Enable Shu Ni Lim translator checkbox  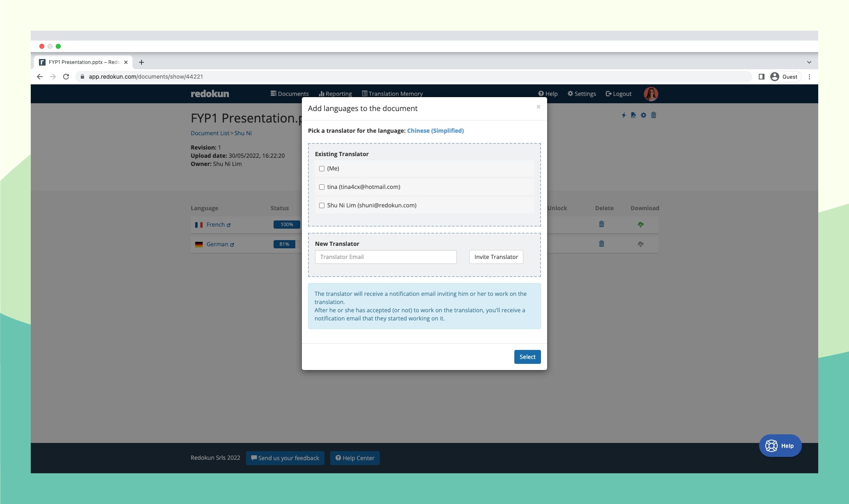coord(321,205)
